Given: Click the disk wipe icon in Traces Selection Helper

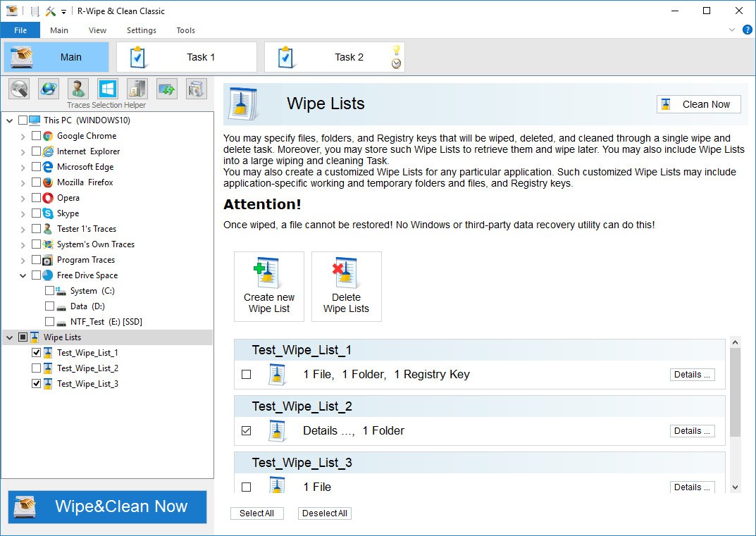Looking at the screenshot, I should (19, 89).
